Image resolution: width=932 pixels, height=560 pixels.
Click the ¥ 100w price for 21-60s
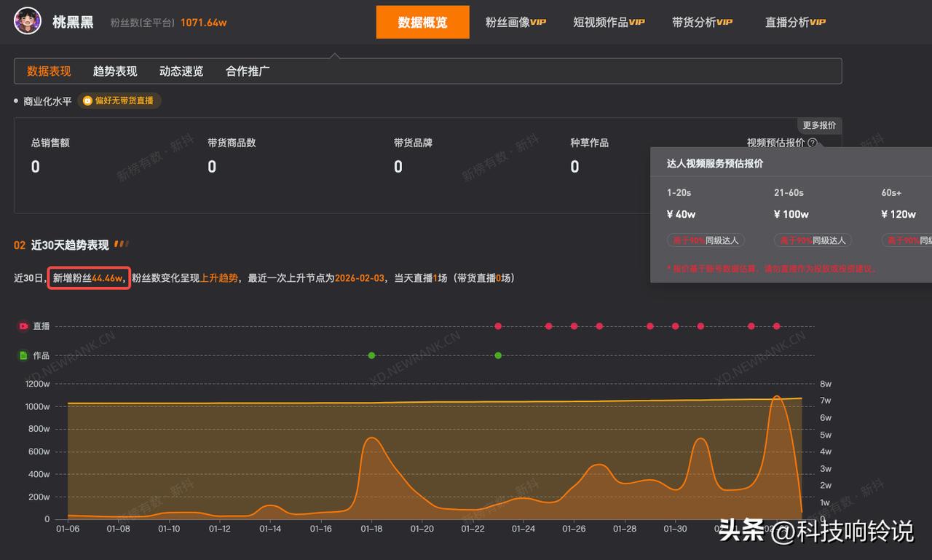[x=791, y=214]
